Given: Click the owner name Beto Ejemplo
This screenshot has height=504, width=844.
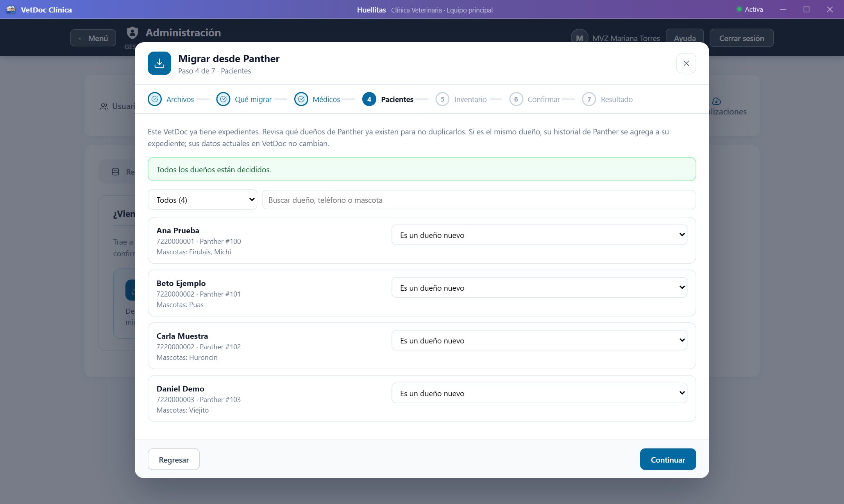Looking at the screenshot, I should [181, 283].
